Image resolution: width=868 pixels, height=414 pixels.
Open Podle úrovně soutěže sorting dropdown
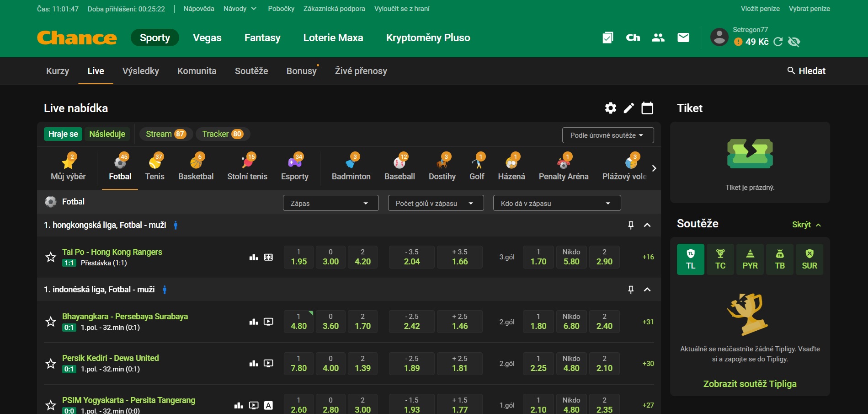(608, 135)
